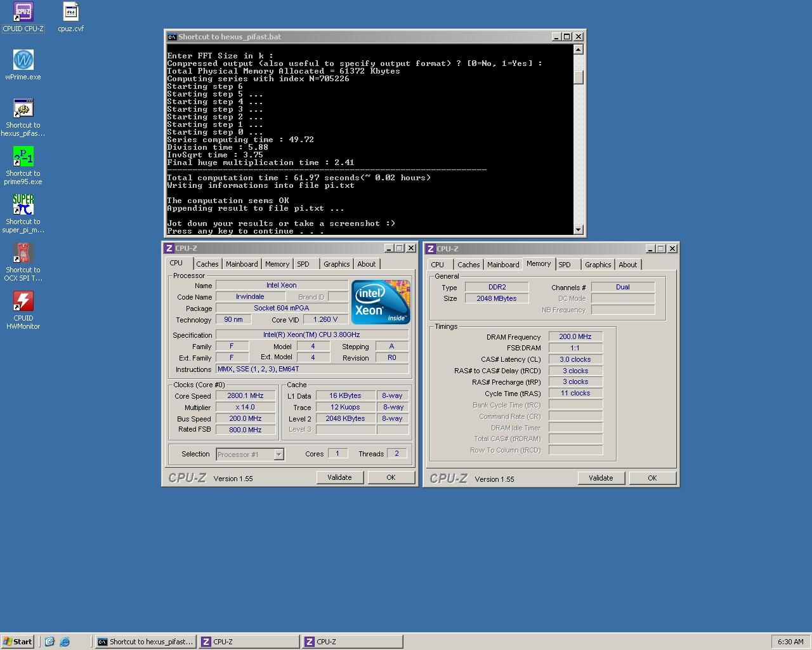812x650 pixels.
Task: Click Validate in the left CPU-Z window
Action: pos(339,477)
